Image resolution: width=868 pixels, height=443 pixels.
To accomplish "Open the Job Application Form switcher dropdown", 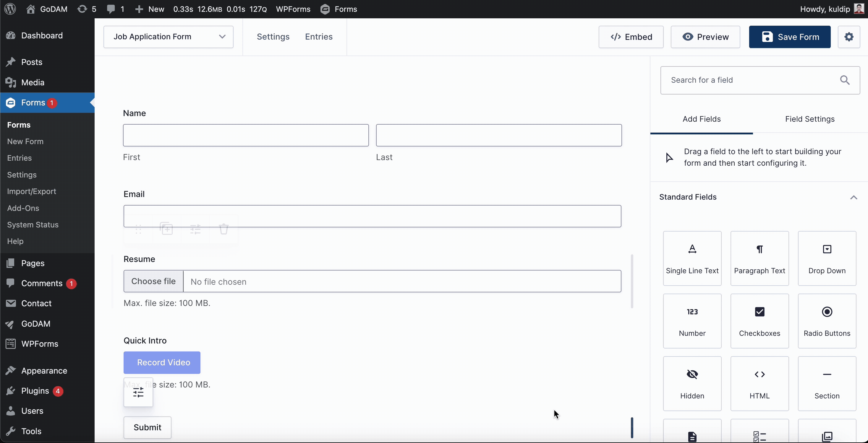I will pyautogui.click(x=169, y=37).
